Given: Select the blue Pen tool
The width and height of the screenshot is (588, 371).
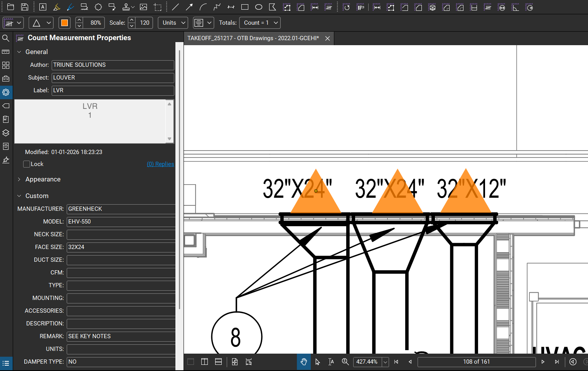Looking at the screenshot, I should pos(71,7).
